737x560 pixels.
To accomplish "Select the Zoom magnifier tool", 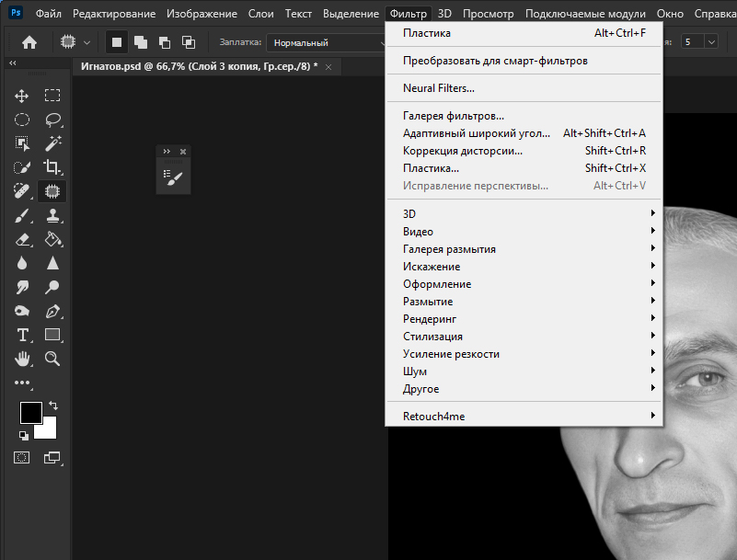I will [x=52, y=359].
